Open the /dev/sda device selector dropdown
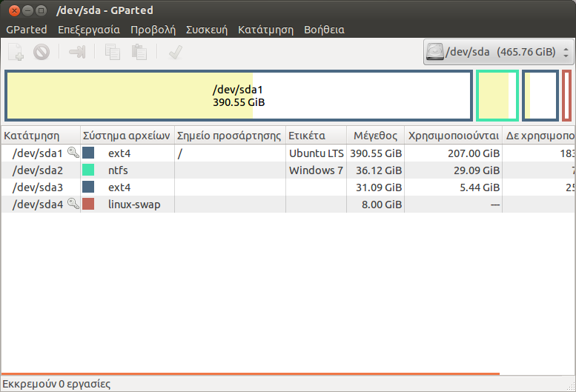 coord(498,52)
